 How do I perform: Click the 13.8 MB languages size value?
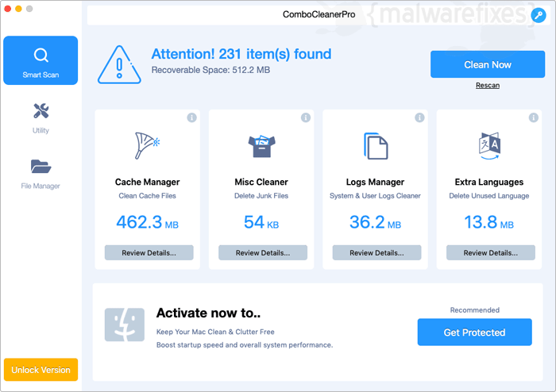click(x=489, y=222)
